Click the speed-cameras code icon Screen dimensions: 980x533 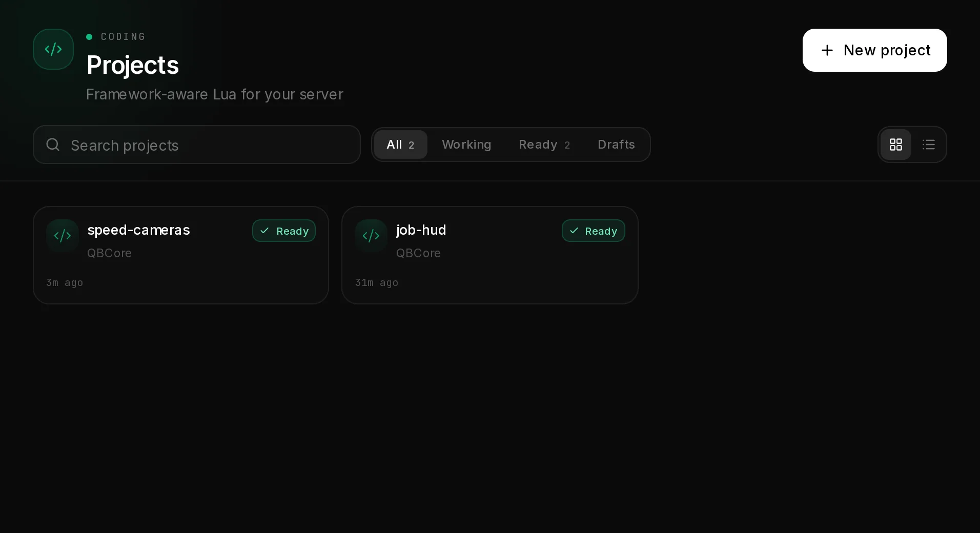pyautogui.click(x=63, y=236)
